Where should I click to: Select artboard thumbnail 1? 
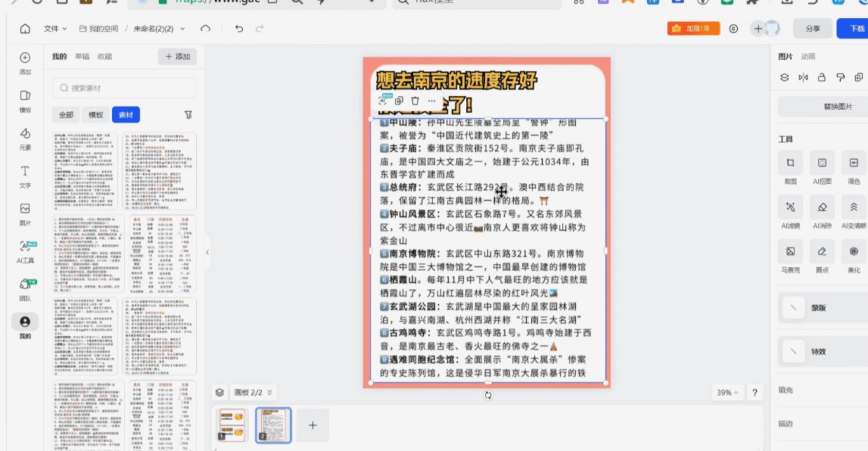(232, 425)
